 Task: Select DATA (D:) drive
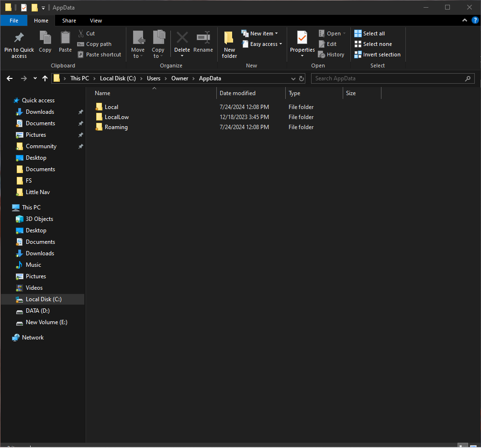[x=37, y=311]
